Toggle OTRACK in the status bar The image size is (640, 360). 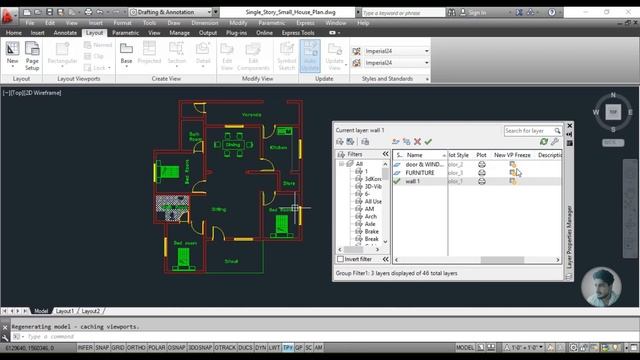coord(225,348)
